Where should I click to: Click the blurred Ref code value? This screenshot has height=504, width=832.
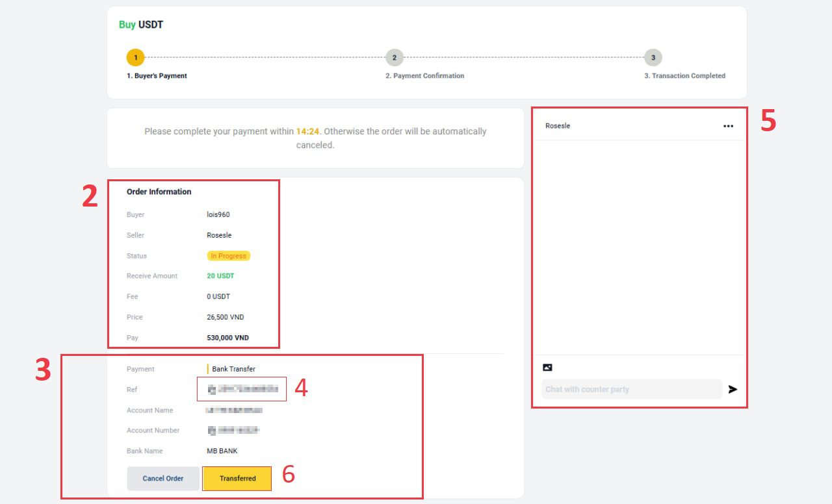point(242,389)
